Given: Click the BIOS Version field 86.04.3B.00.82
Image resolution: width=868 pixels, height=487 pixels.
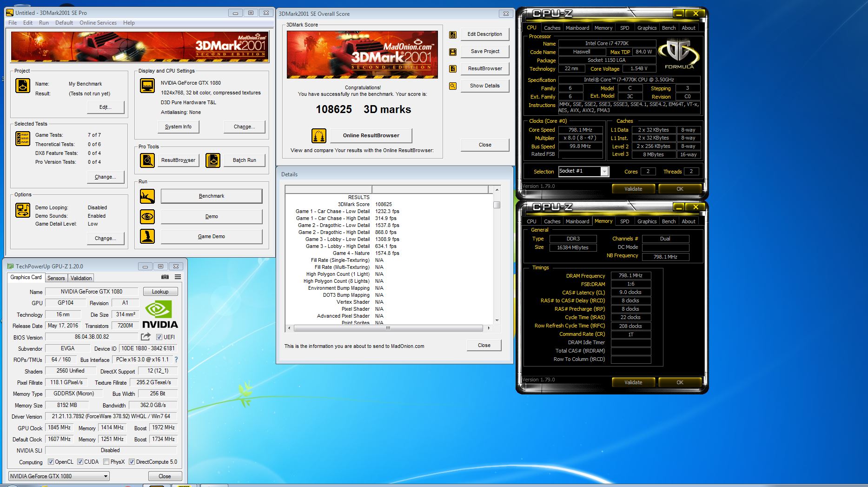Looking at the screenshot, I should pos(92,337).
